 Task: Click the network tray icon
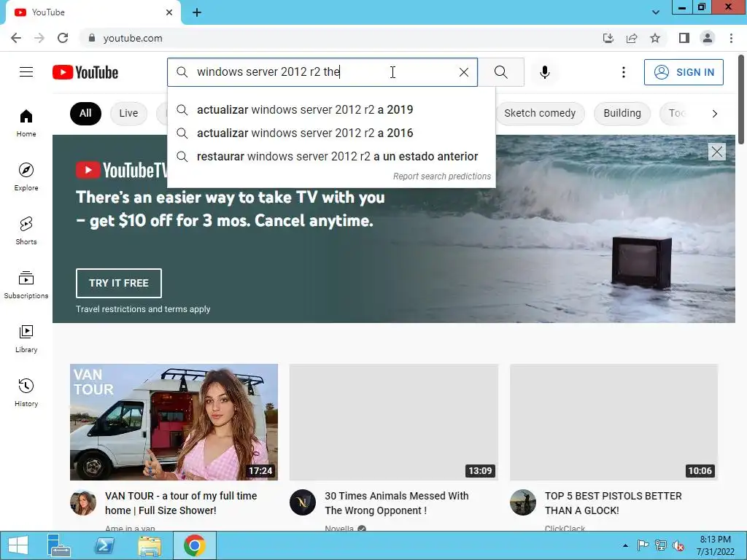click(x=660, y=545)
